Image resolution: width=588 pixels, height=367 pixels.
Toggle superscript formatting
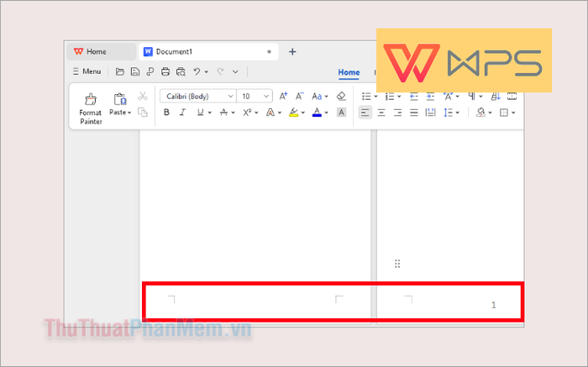tap(247, 112)
